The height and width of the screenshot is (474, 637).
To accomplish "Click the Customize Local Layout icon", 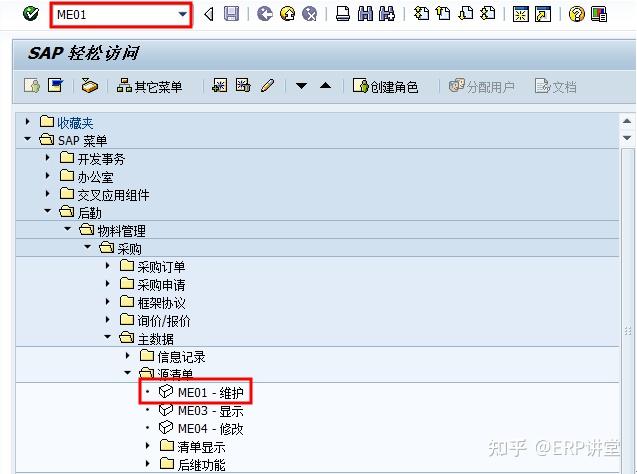I will [599, 14].
